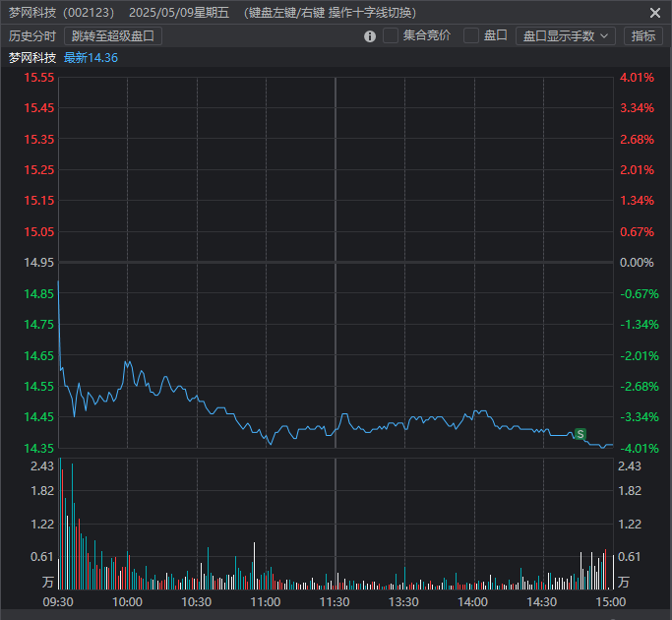Click the 梦网科技 stock name legend
The width and height of the screenshot is (672, 620).
[x=32, y=57]
